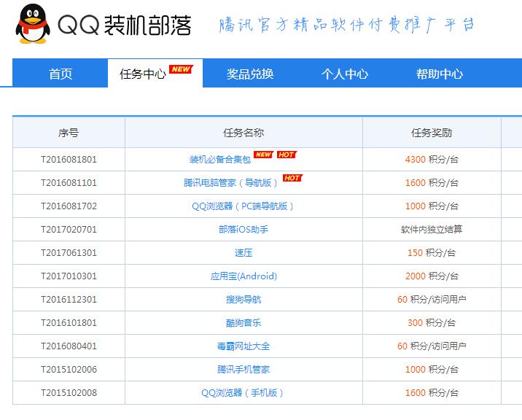Open the 速压 task link

tap(244, 253)
